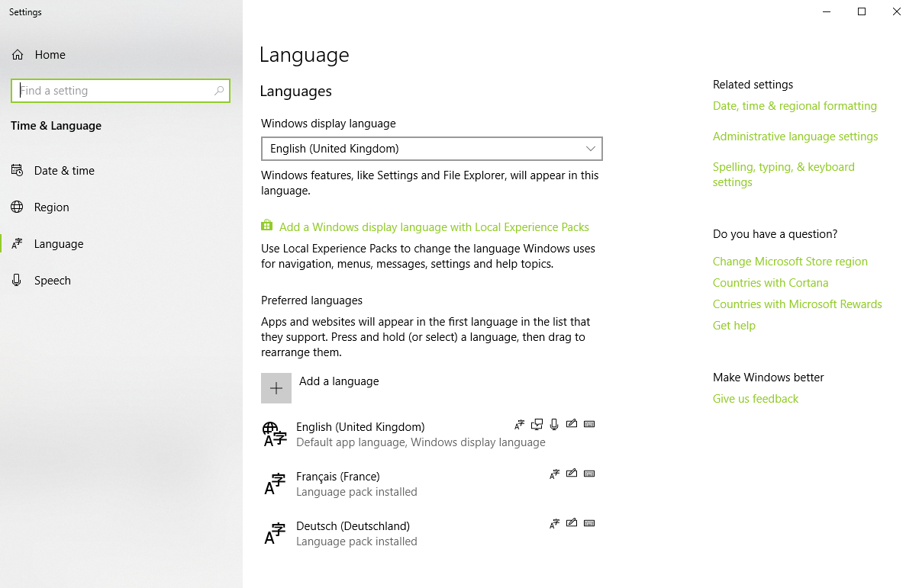Click handwriting feature icon on English row

(x=572, y=424)
